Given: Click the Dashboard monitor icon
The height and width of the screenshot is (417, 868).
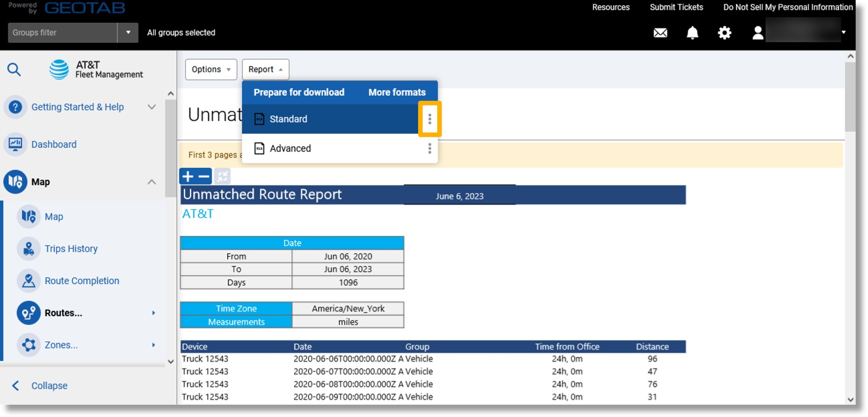Looking at the screenshot, I should 15,144.
